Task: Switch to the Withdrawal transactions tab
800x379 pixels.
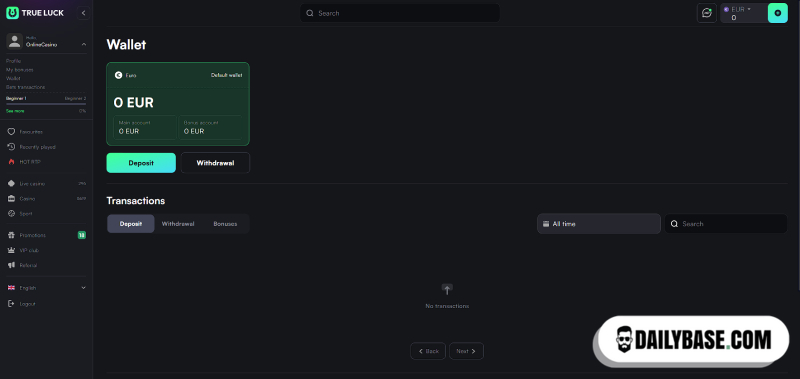Action: 178,224
